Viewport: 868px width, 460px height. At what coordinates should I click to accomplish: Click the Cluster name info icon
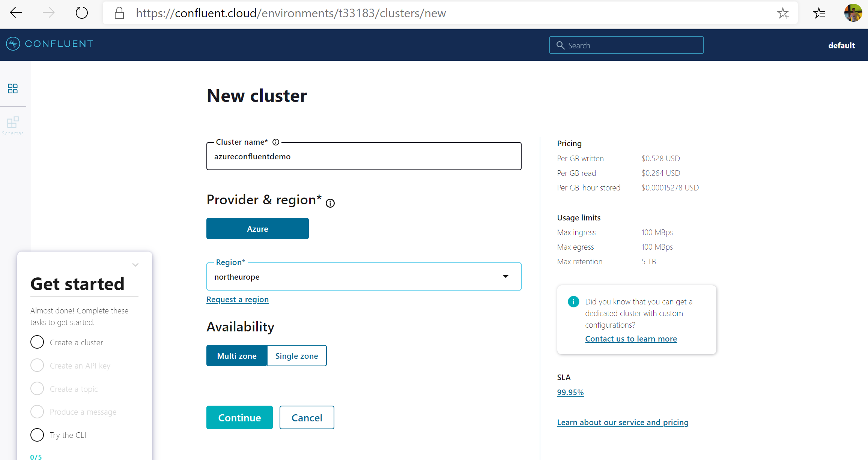[276, 142]
